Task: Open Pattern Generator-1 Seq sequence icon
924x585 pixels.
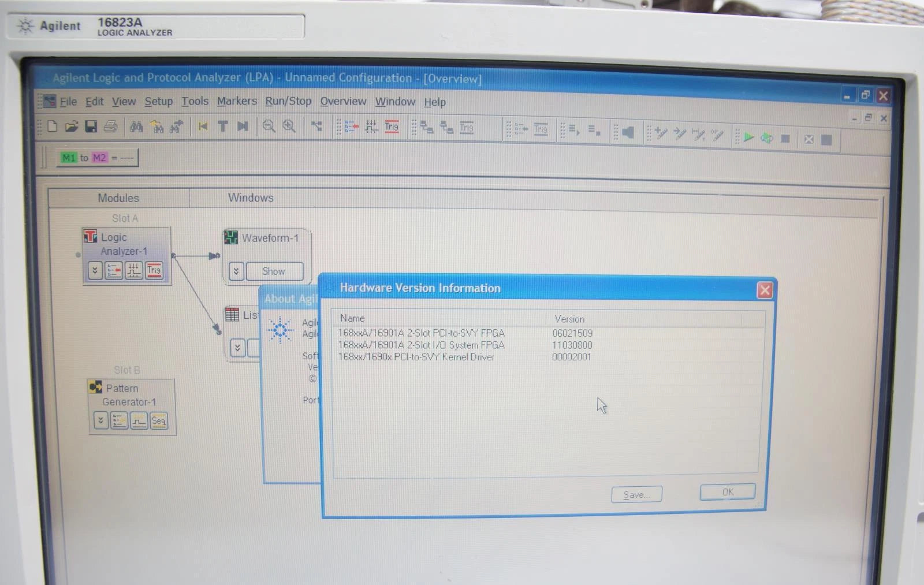Action: [158, 421]
